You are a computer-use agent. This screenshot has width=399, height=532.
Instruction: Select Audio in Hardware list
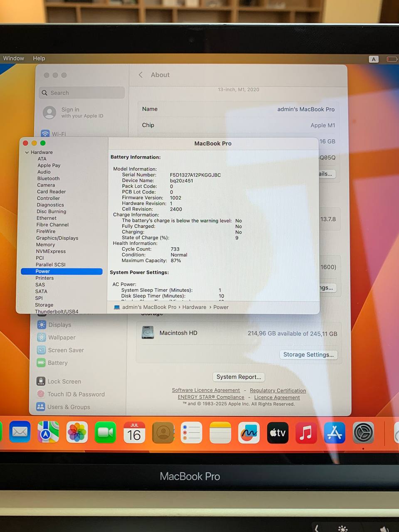coord(44,172)
